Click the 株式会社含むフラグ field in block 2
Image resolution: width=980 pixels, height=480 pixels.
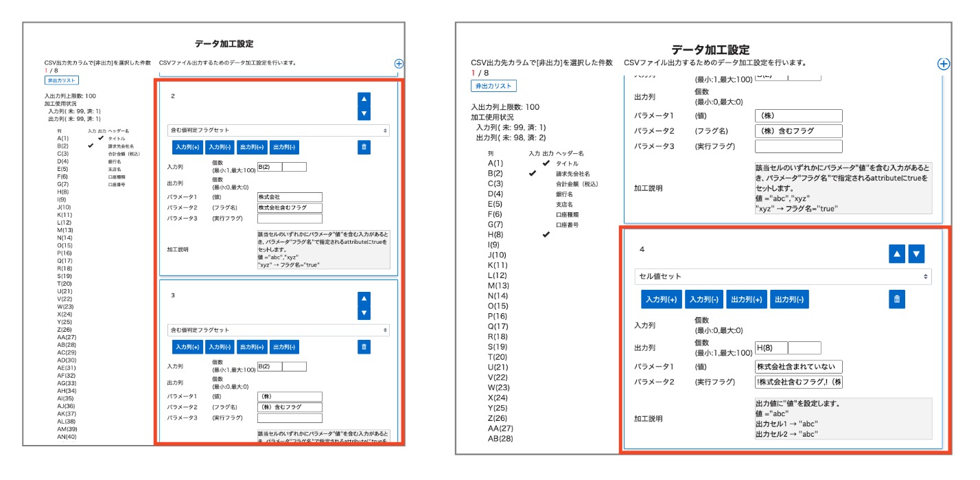[x=289, y=207]
